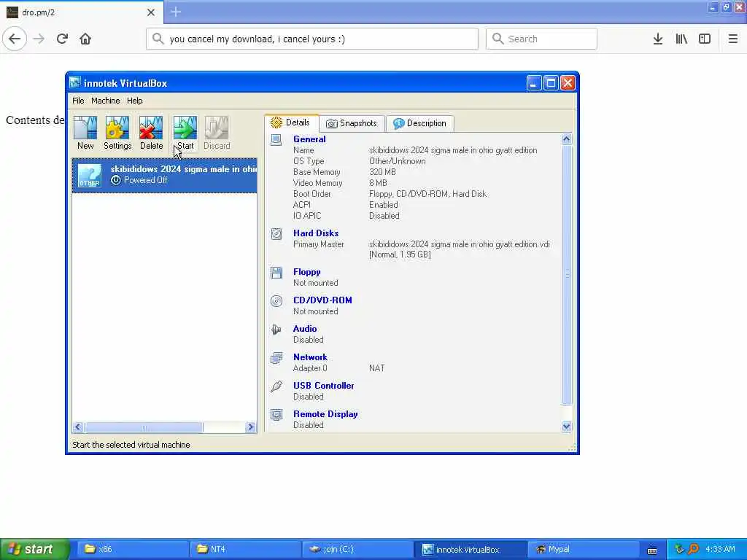Open the General settings link

click(309, 139)
